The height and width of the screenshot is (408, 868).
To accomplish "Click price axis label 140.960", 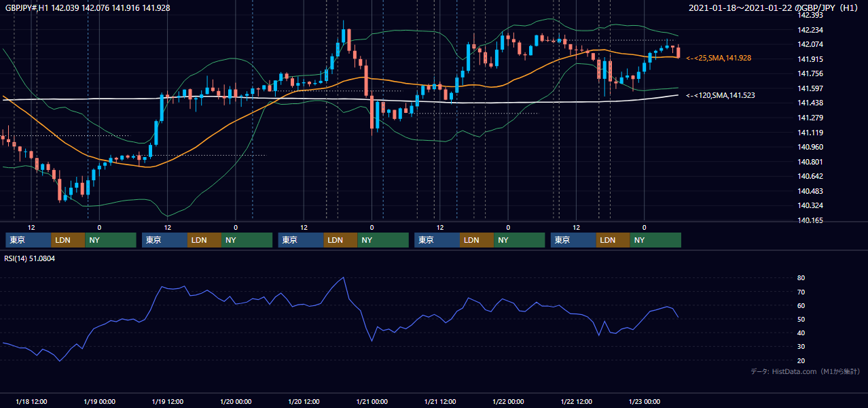I will [x=810, y=147].
